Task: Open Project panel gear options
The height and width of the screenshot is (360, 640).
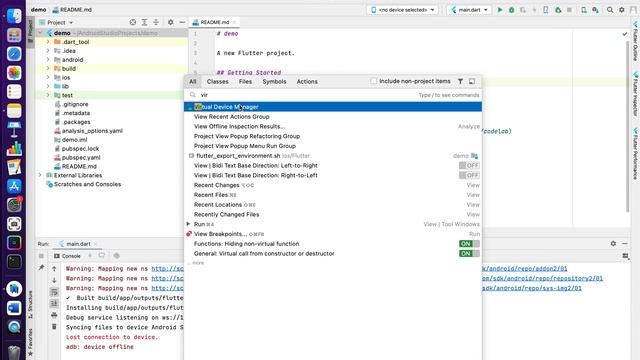Action: [x=171, y=22]
